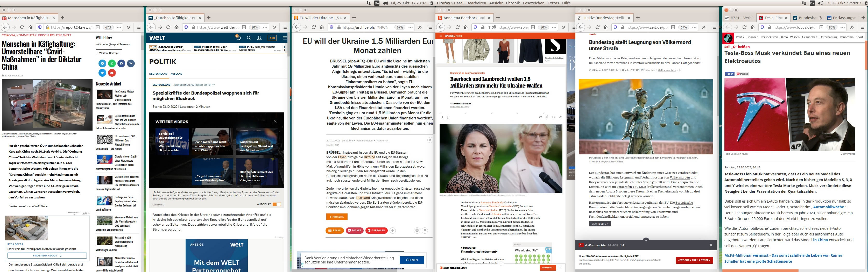Share report24 article via WhatsApp icon
Viewport: 868px width, 272px height.
coord(112,63)
